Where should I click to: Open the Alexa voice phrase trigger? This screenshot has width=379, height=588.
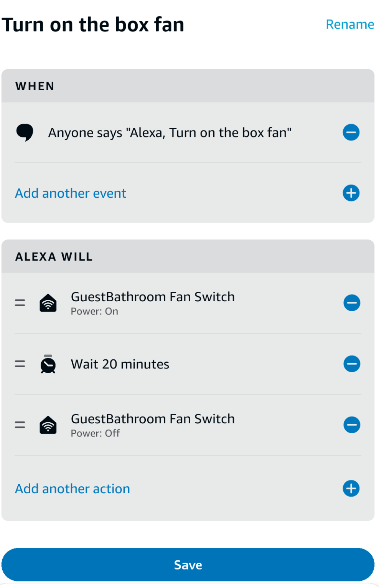point(170,132)
